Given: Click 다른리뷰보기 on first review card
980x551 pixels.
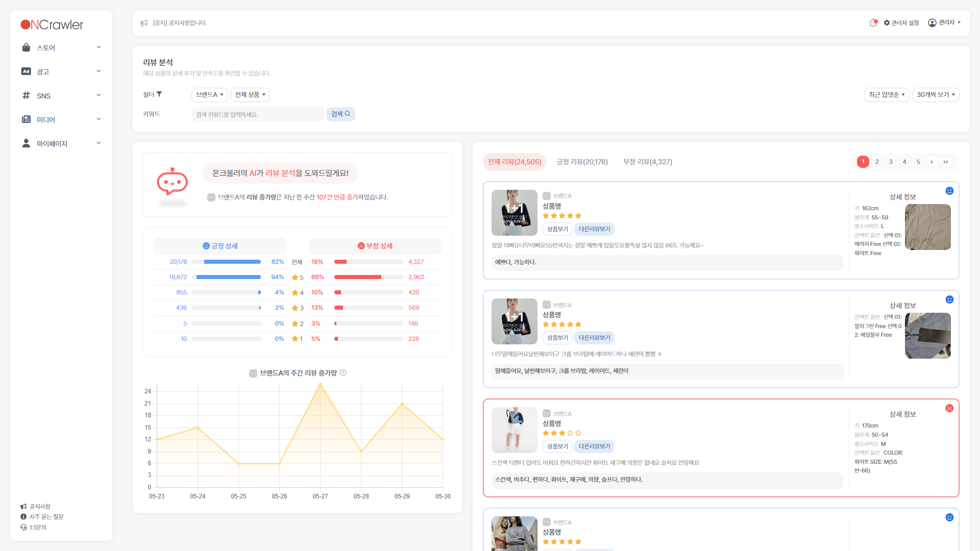Looking at the screenshot, I should (x=594, y=229).
